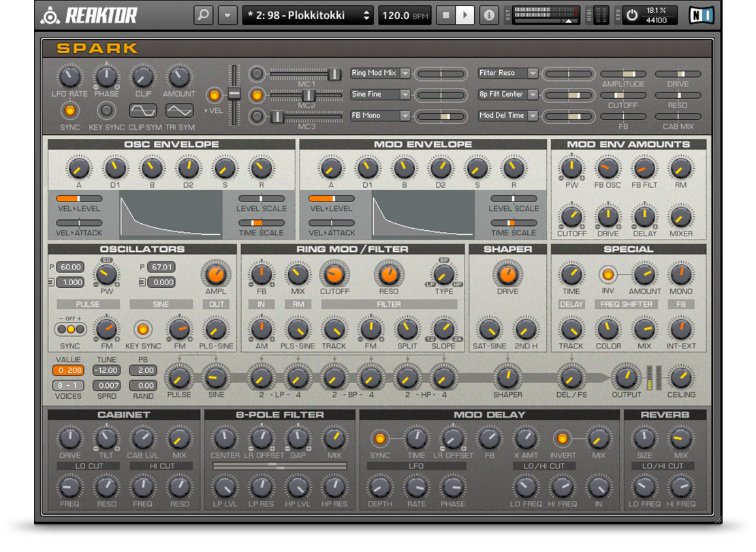The height and width of the screenshot is (552, 756).
Task: Click the AMPLITUDE mini slider
Action: point(623,74)
